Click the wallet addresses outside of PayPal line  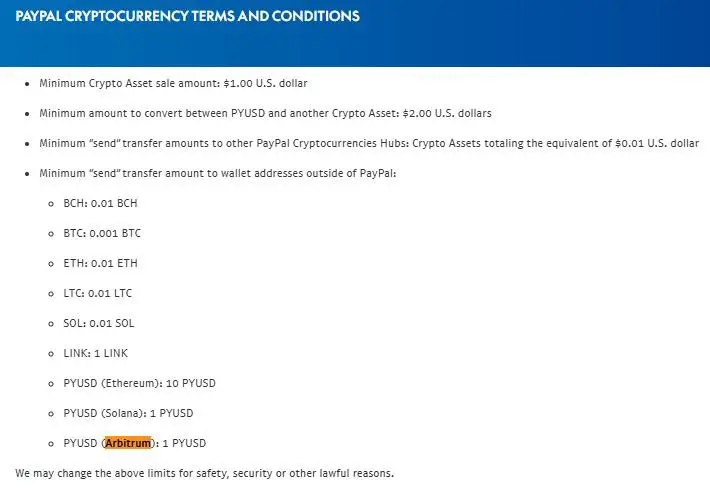pos(218,173)
